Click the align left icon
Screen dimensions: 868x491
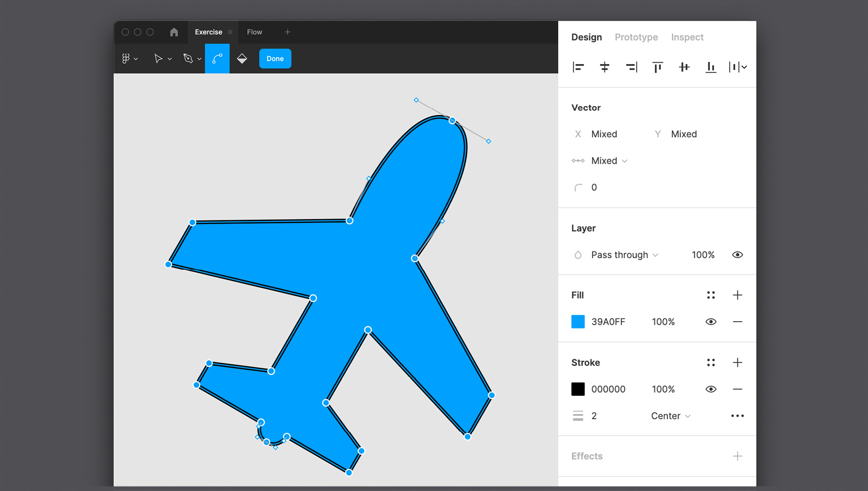[x=578, y=67]
